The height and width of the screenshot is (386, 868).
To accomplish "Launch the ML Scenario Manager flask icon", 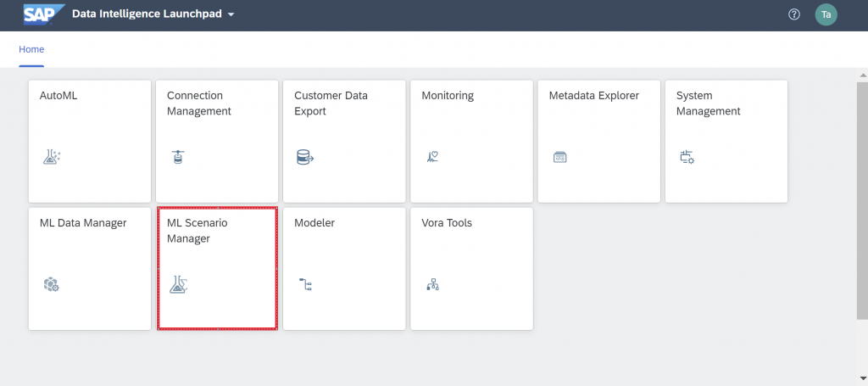I will point(178,284).
